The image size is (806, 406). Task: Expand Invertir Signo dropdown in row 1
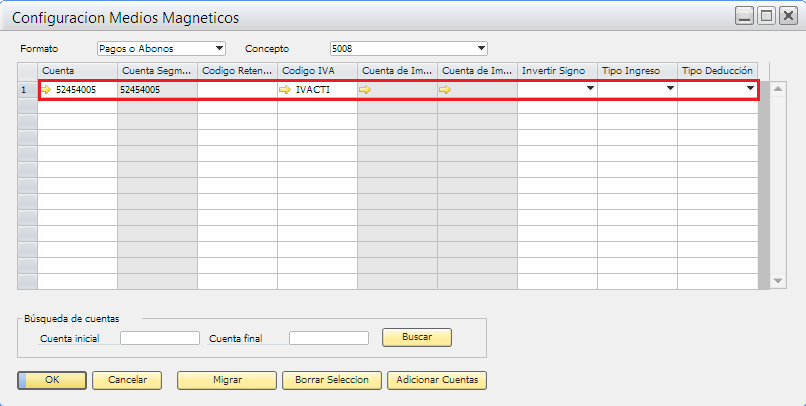[x=590, y=90]
